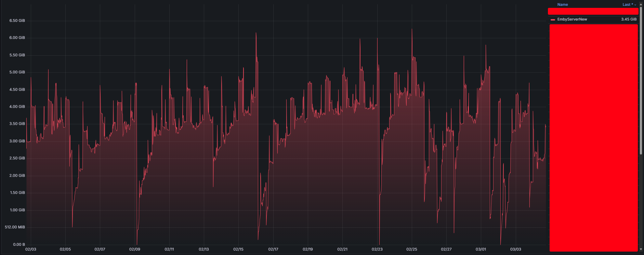Click the 02/03 x-axis date label
644x255 pixels.
(x=31, y=249)
